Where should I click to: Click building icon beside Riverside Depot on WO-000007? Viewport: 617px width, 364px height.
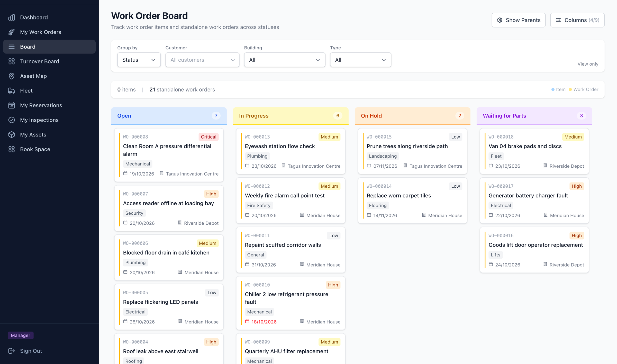point(180,223)
